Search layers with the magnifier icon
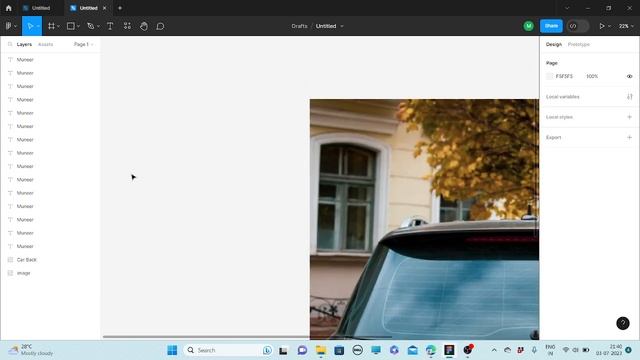The height and width of the screenshot is (360, 640). [10, 44]
